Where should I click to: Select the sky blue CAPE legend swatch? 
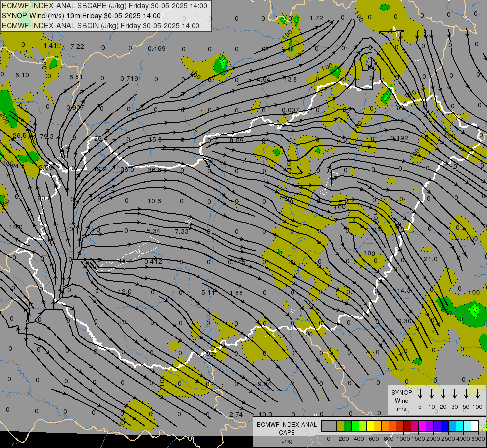point(452,426)
